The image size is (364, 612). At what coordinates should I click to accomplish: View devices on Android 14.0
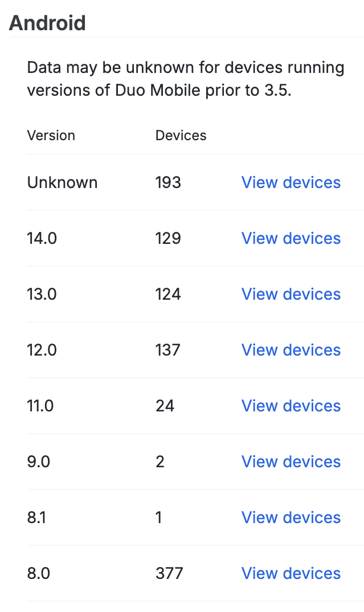[291, 238]
